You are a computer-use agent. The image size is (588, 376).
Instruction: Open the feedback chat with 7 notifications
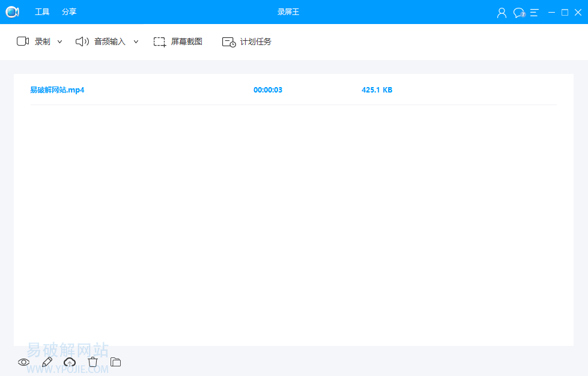[518, 11]
